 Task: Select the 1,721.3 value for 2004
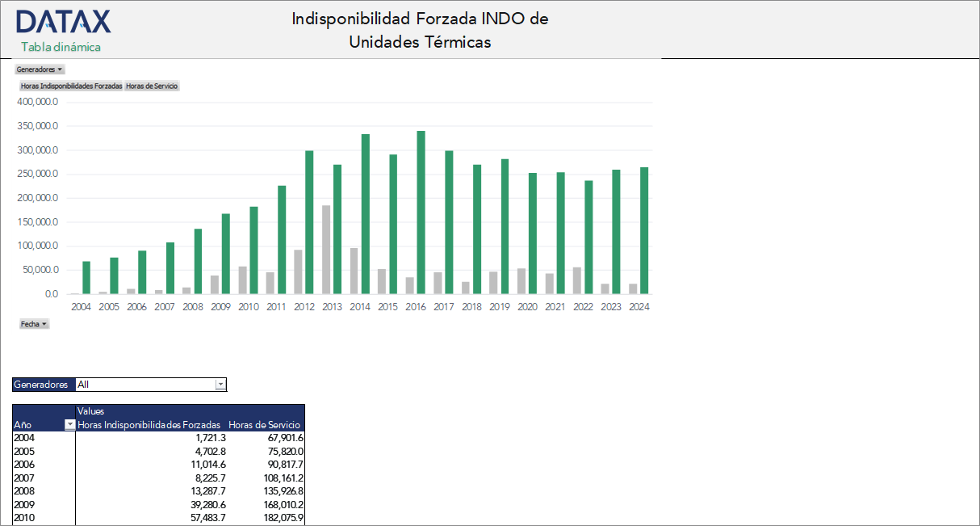210,437
